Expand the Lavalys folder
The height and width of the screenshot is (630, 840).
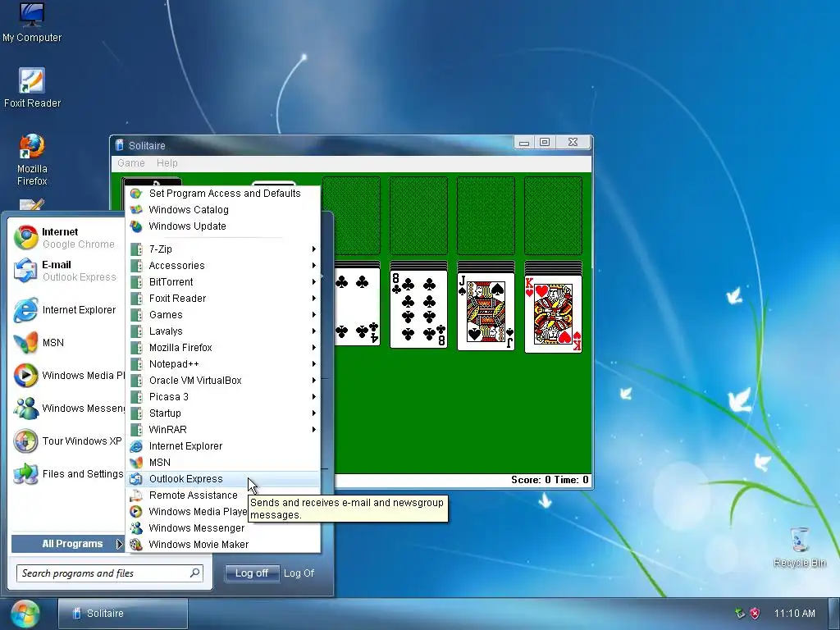223,331
